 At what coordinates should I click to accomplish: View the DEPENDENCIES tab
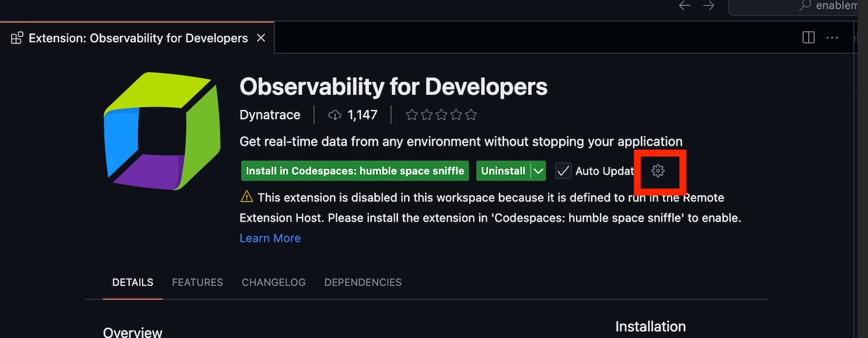(362, 282)
